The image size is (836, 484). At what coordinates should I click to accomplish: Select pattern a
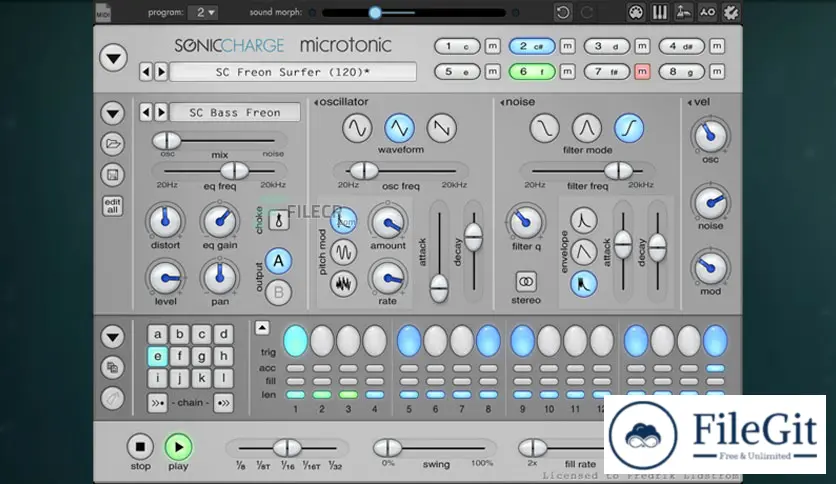(x=158, y=334)
